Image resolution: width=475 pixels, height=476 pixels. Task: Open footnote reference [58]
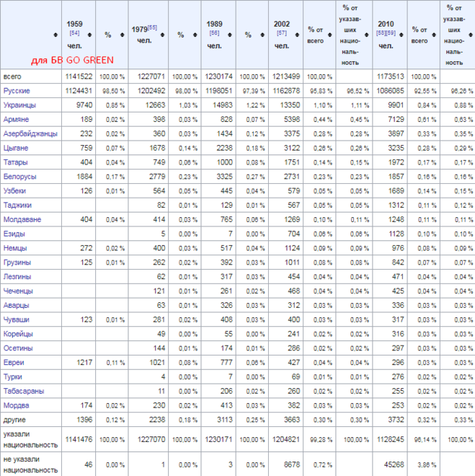click(x=381, y=32)
